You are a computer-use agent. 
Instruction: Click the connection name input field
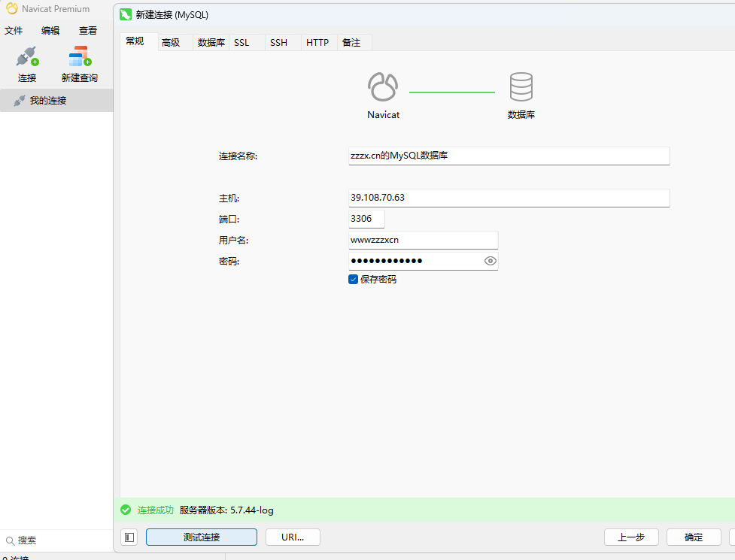pyautogui.click(x=509, y=156)
